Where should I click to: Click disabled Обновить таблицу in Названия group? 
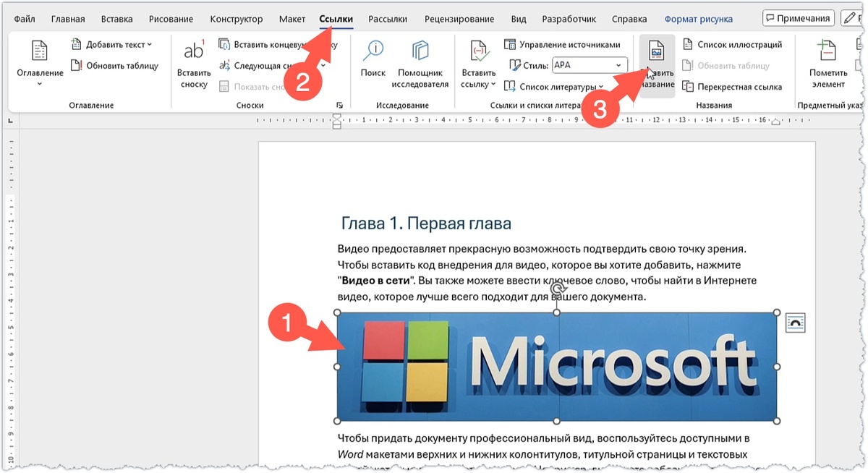pos(726,66)
